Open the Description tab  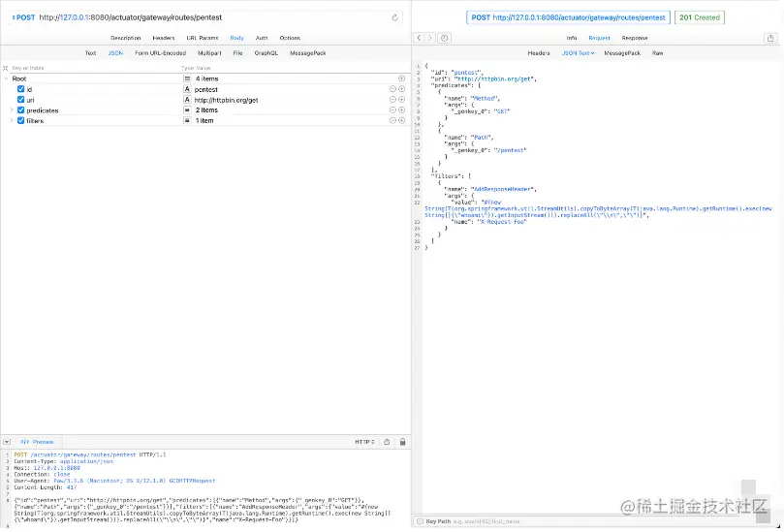click(126, 38)
